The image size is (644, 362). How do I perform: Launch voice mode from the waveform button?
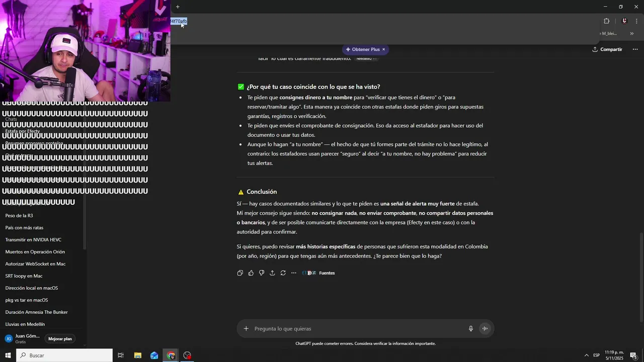coord(485,329)
